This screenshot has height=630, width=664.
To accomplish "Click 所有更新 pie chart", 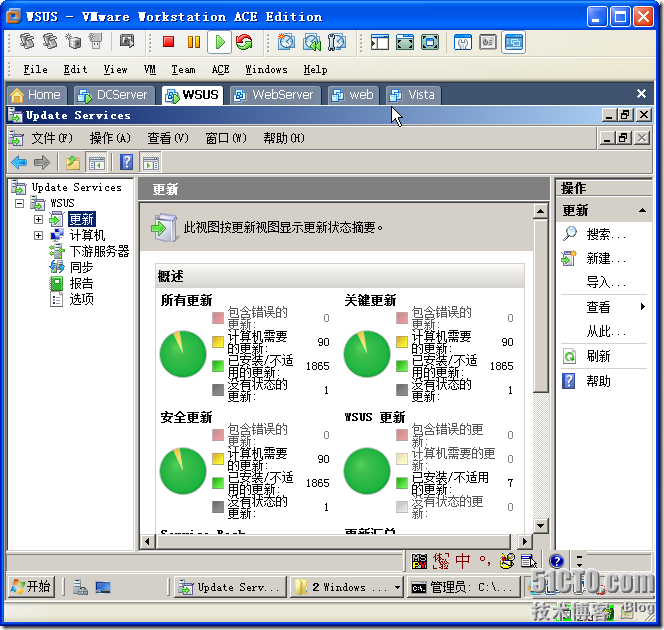I will (x=183, y=354).
